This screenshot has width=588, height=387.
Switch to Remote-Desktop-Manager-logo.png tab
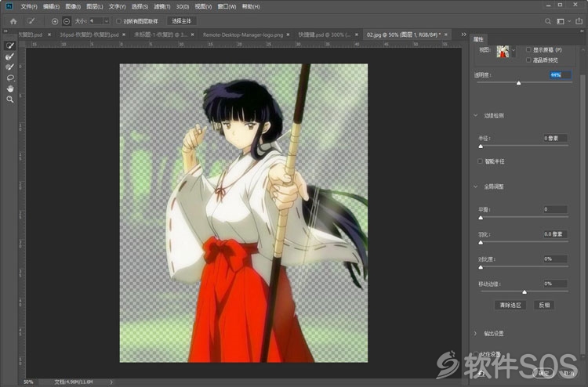243,34
